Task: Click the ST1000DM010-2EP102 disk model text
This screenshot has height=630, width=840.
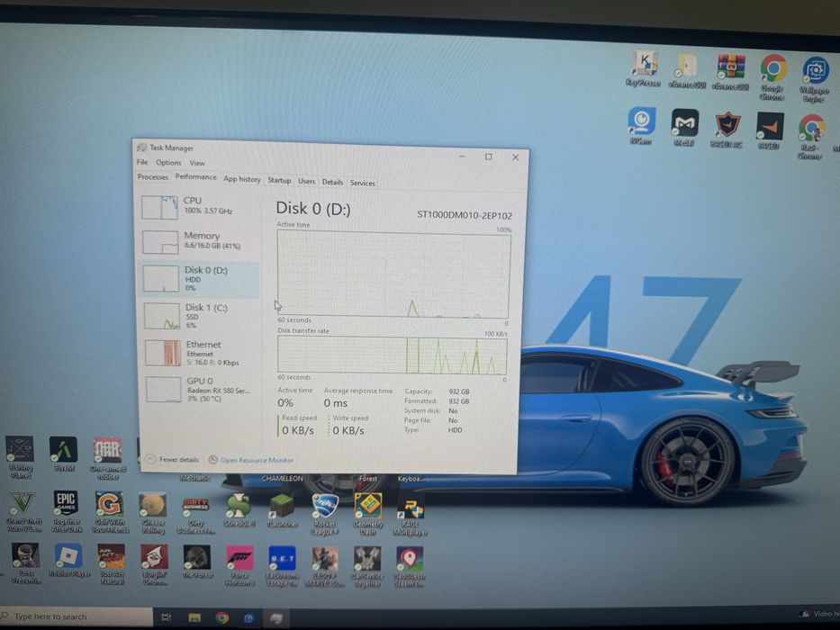Action: tap(465, 215)
